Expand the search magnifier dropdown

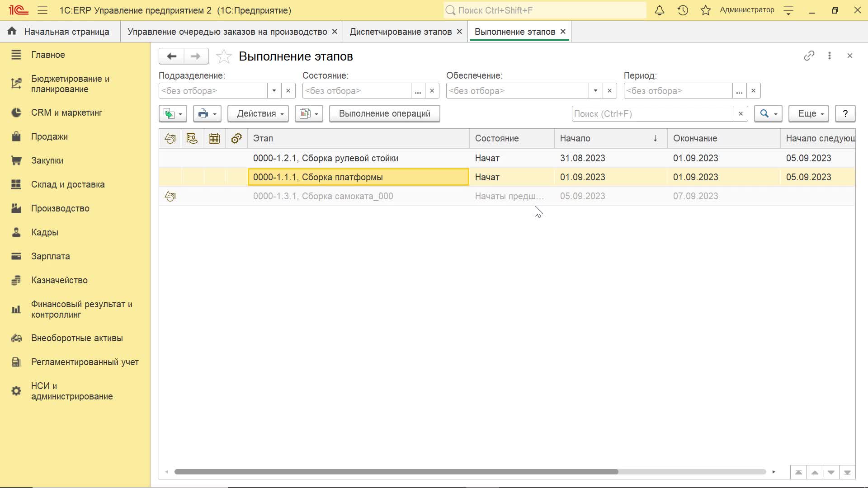[x=768, y=113]
